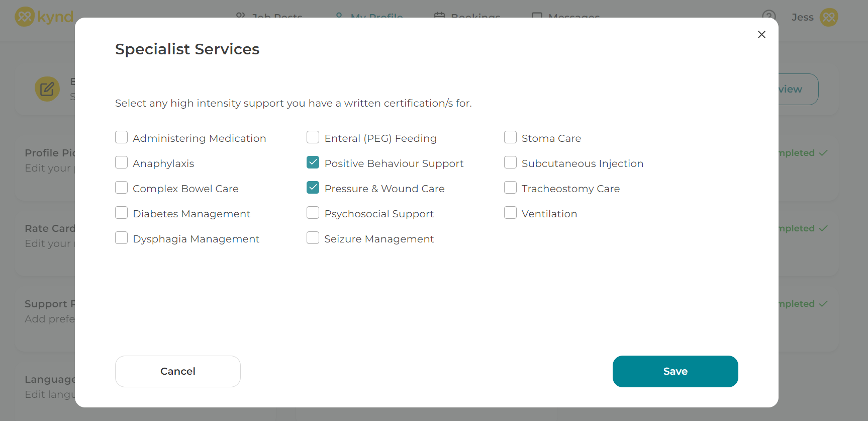This screenshot has width=868, height=421.
Task: Close the Specialist Services dialog
Action: (x=761, y=34)
